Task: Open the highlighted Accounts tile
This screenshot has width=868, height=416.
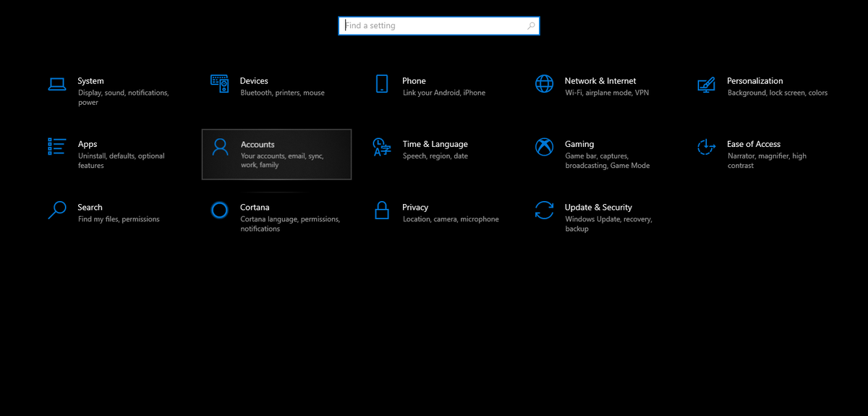Action: 276,154
